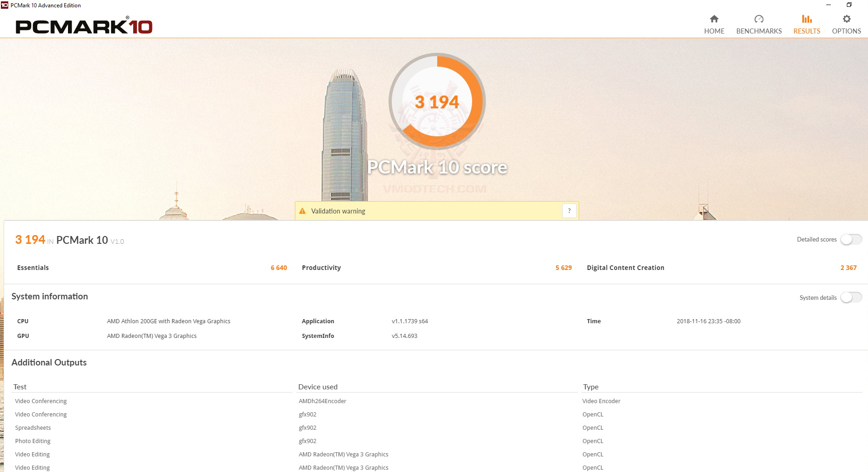
Task: Click the app icon in the title bar
Action: click(x=5, y=5)
